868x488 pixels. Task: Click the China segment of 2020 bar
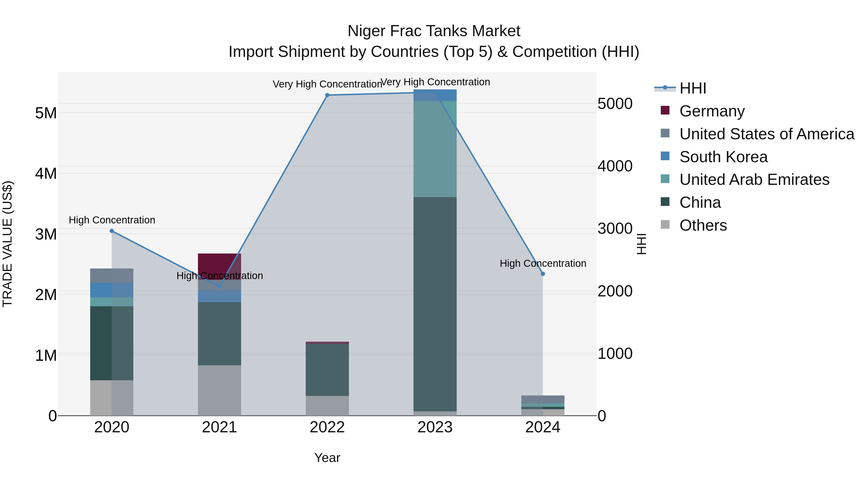(112, 343)
